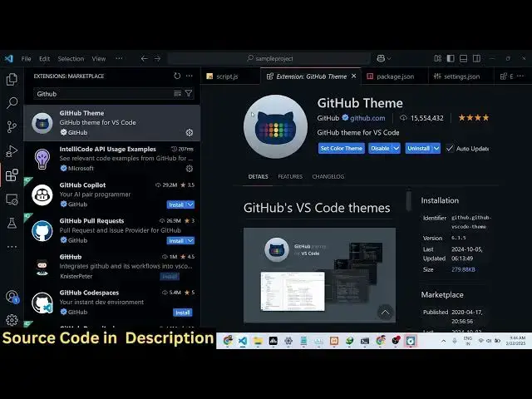
Task: Click the Disable button
Action: click(380, 148)
